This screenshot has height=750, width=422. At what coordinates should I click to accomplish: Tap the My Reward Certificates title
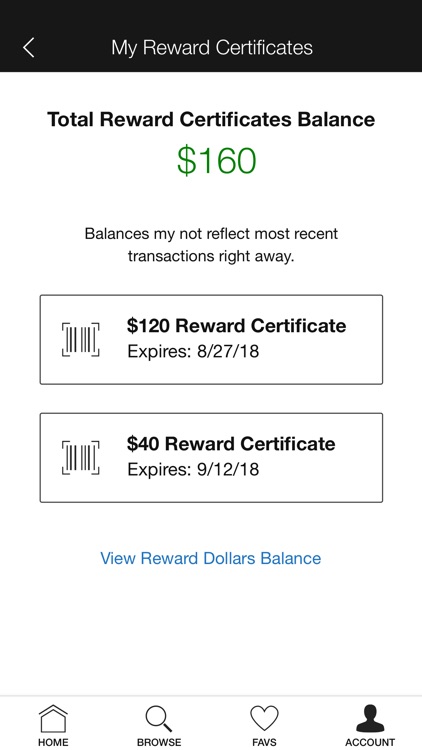(x=212, y=48)
